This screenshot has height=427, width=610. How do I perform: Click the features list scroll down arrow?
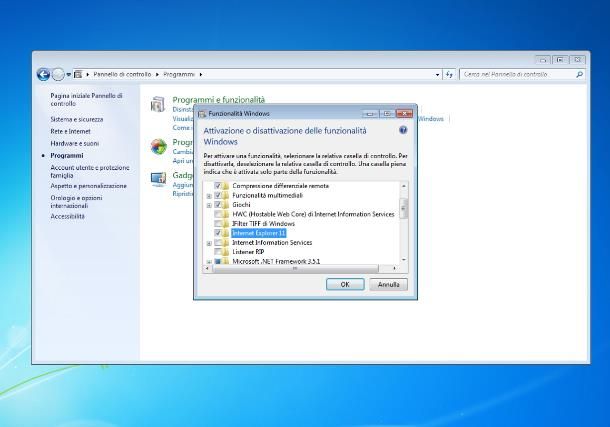click(x=404, y=260)
